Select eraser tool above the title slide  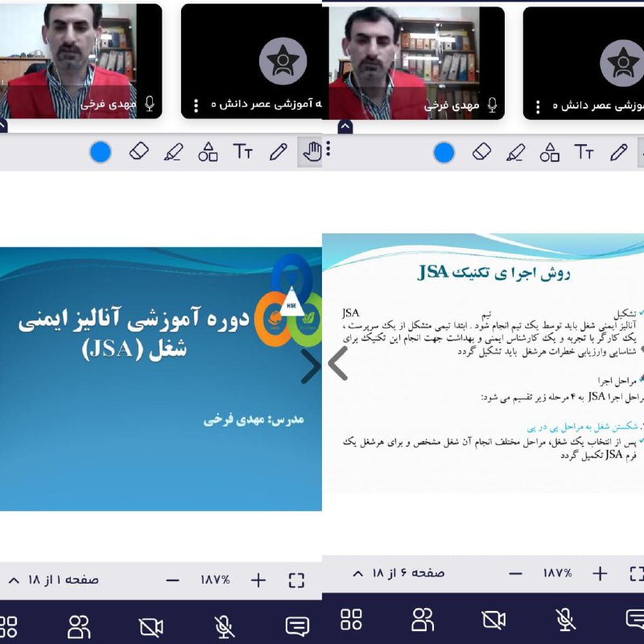138,151
